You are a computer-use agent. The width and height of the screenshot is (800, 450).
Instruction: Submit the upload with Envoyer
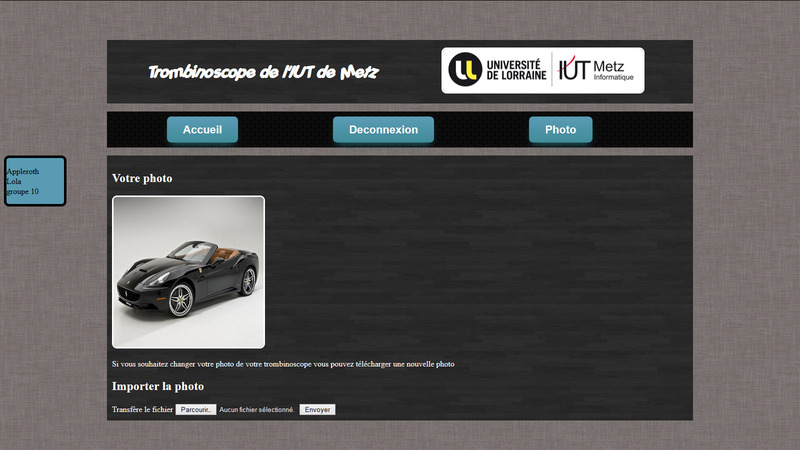click(x=317, y=410)
